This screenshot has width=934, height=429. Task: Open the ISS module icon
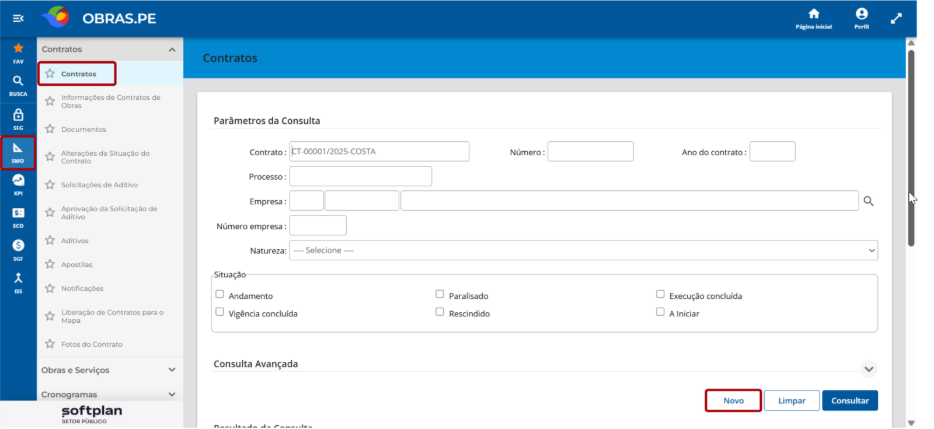(x=18, y=278)
